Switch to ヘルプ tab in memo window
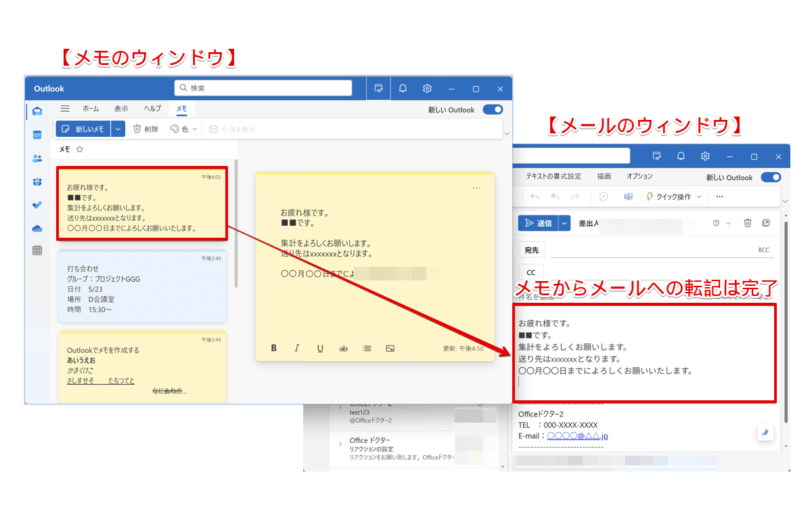 click(x=152, y=109)
